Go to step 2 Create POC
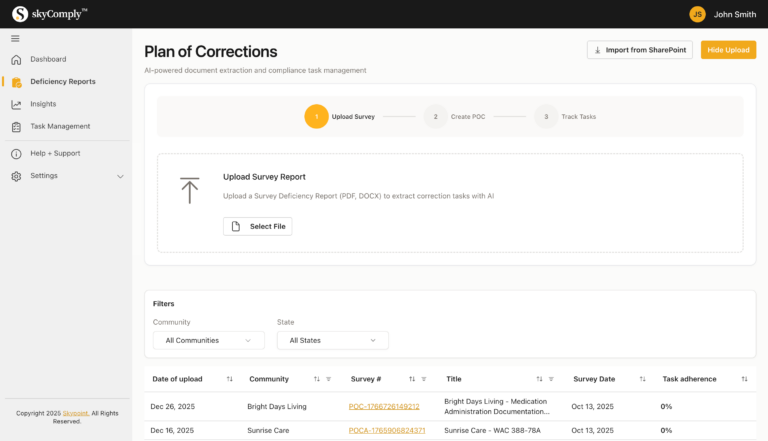The width and height of the screenshot is (768, 441). click(x=435, y=117)
